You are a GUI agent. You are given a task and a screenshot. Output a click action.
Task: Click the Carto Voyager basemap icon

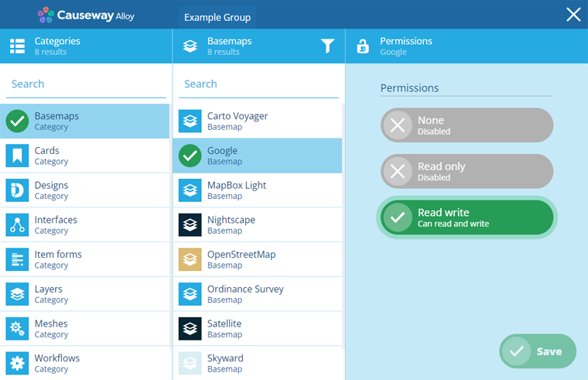(x=190, y=122)
